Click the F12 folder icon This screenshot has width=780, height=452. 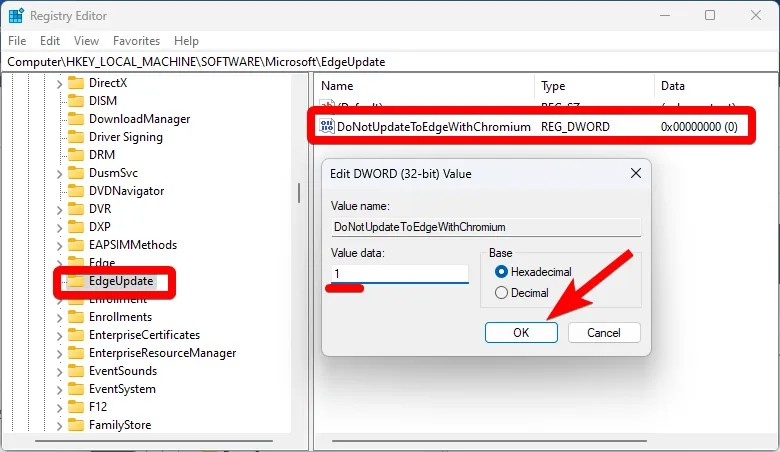[x=76, y=407]
